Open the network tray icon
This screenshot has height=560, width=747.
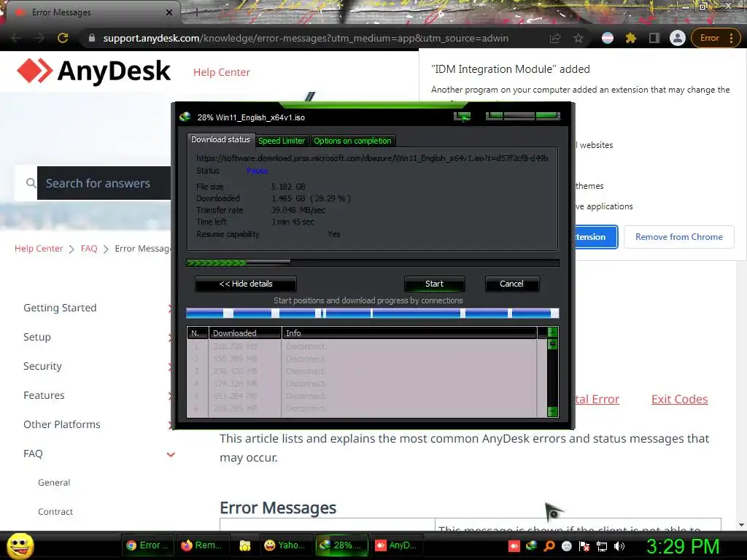[602, 546]
